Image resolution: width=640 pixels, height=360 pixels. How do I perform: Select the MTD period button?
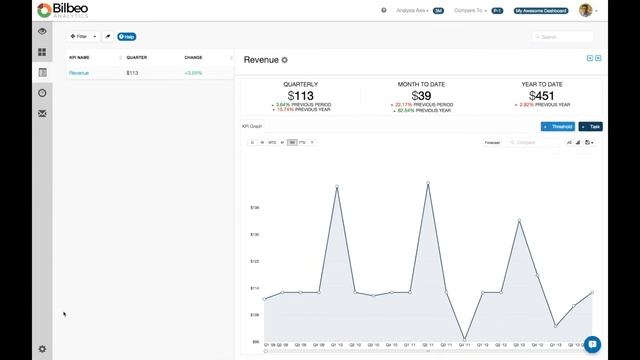pos(272,142)
